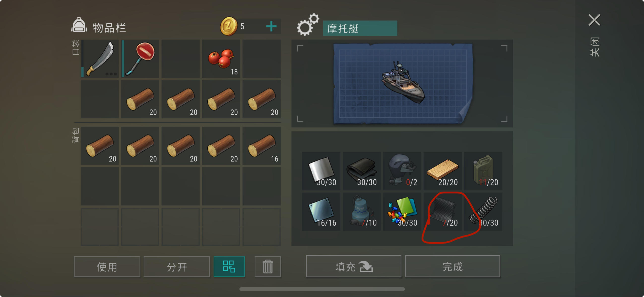The height and width of the screenshot is (297, 644).
Task: Delete item with the trash can button
Action: (268, 267)
